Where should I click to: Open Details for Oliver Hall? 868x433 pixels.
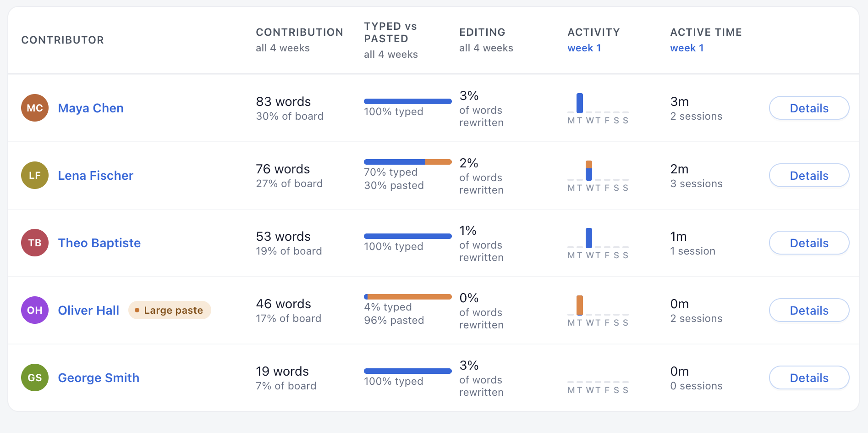coord(809,311)
